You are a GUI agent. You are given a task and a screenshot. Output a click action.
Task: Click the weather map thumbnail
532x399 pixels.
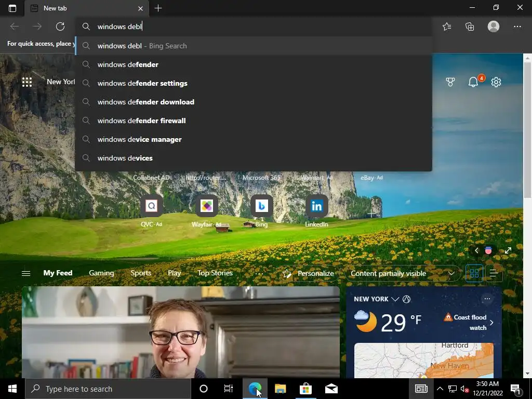[x=424, y=361]
